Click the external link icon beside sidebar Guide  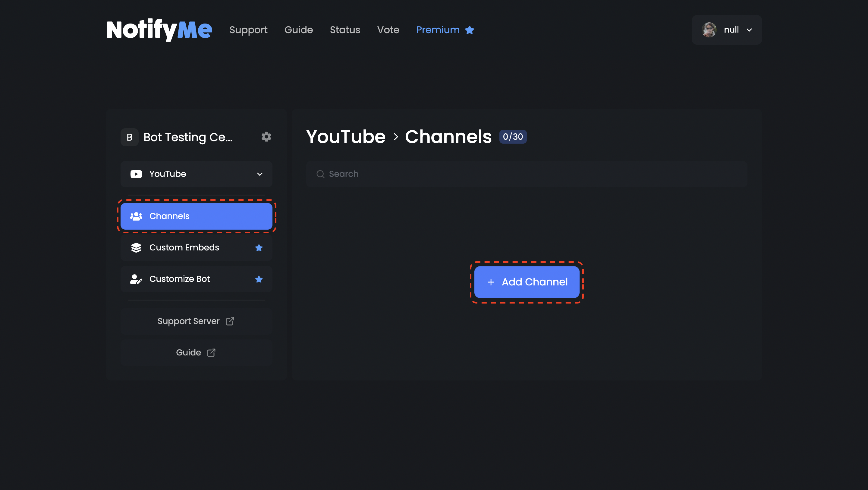point(211,352)
